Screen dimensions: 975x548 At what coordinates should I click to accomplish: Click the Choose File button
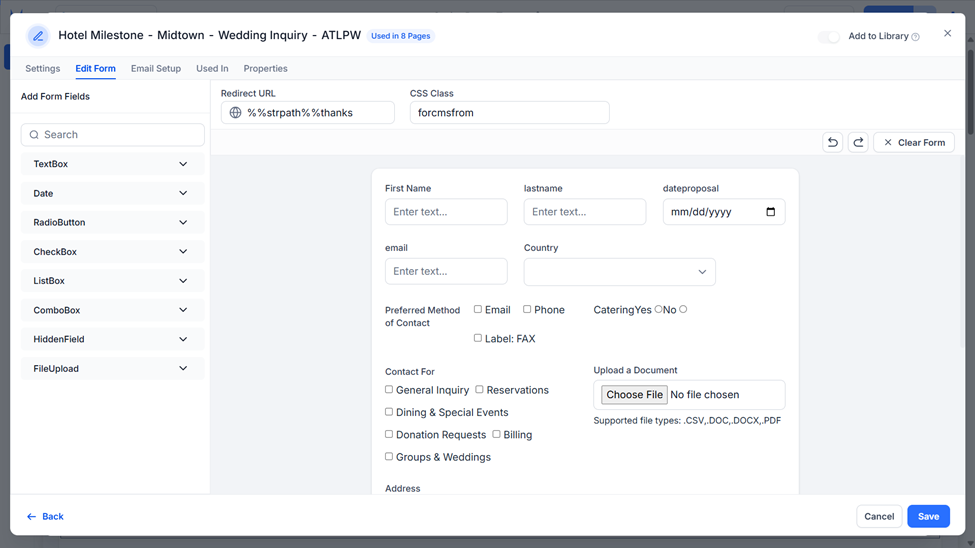pos(634,394)
